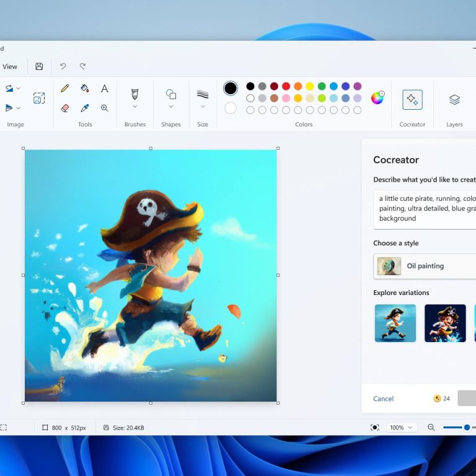Select the Fill bucket tool

click(x=85, y=89)
